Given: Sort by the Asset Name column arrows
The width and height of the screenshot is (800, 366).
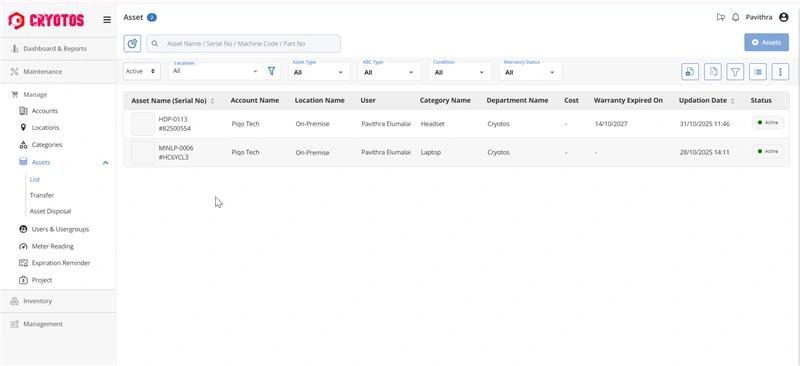Looking at the screenshot, I should (212, 101).
